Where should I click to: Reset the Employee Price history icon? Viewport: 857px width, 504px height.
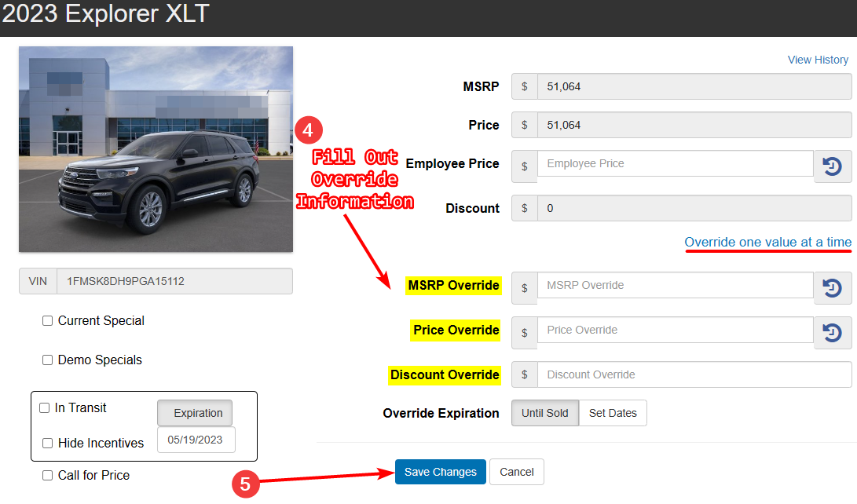pyautogui.click(x=833, y=166)
